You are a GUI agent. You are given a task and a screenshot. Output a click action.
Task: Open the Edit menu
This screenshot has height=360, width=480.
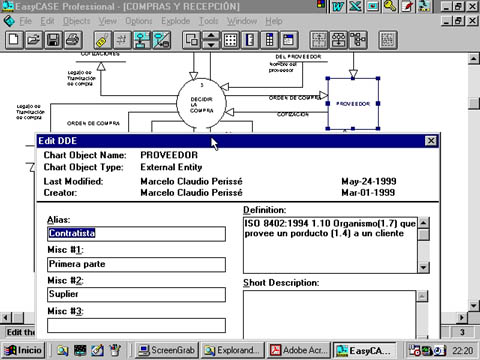point(47,21)
